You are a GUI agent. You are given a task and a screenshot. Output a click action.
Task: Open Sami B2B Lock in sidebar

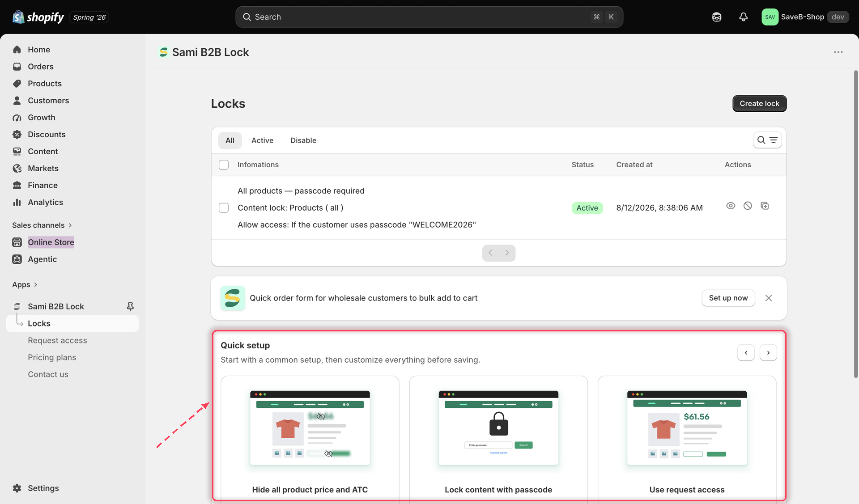56,306
